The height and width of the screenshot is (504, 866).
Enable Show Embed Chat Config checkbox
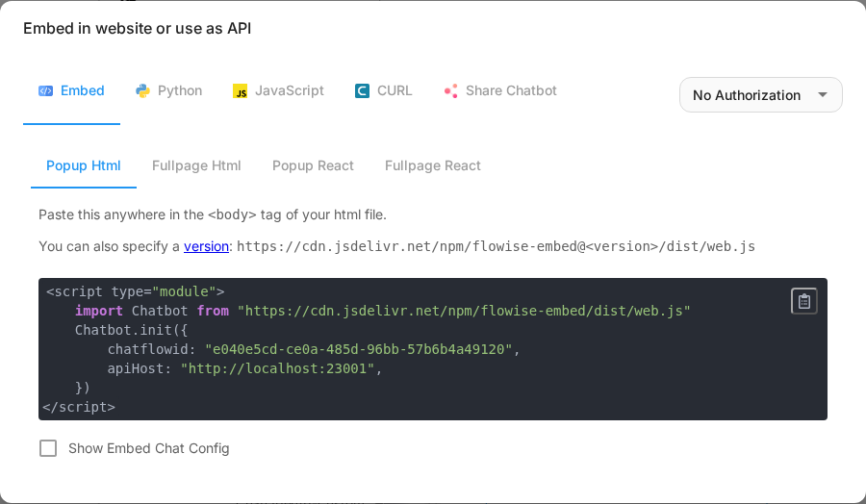tap(48, 448)
